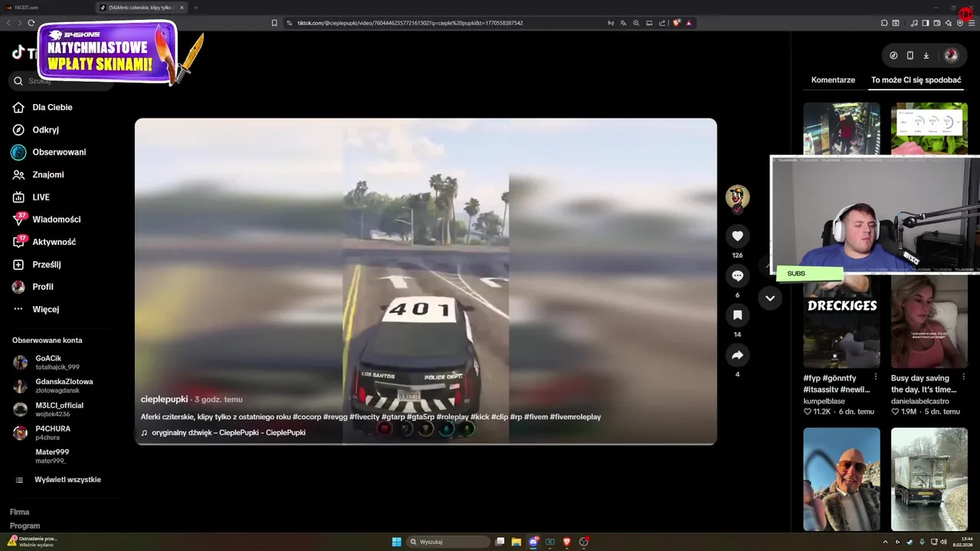Click the browser address bar URL

(x=410, y=23)
